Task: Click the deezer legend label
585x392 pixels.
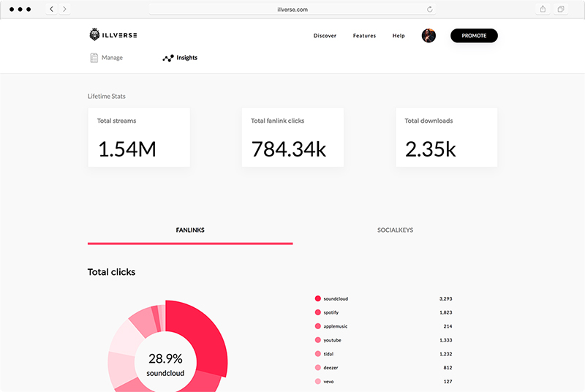Action: [331, 368]
